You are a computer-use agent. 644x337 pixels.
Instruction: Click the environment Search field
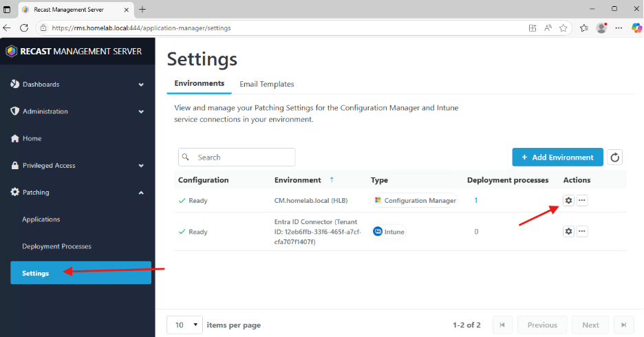point(237,157)
